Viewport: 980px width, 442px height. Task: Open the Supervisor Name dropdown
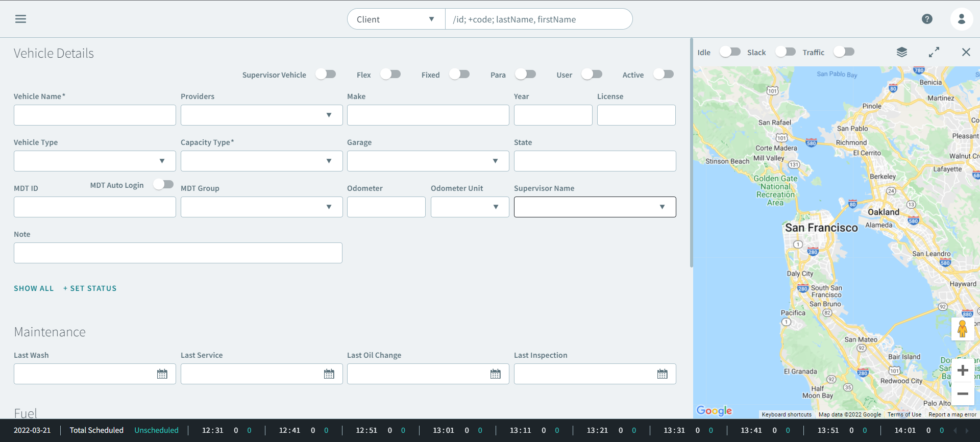595,207
